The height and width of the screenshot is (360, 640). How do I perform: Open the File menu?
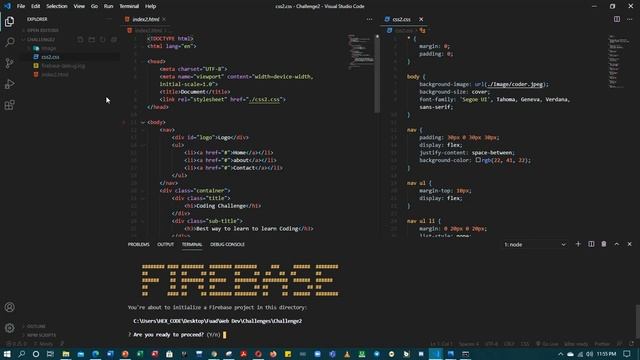tap(21, 6)
